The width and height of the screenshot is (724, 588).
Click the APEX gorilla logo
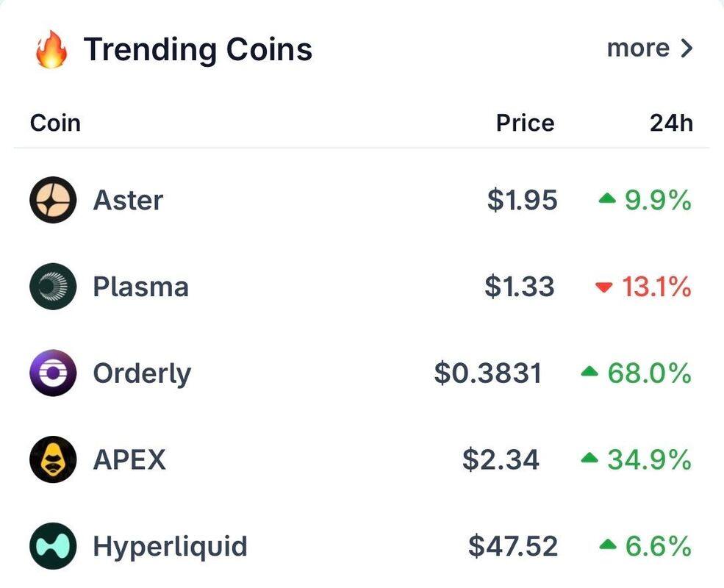[x=53, y=459]
